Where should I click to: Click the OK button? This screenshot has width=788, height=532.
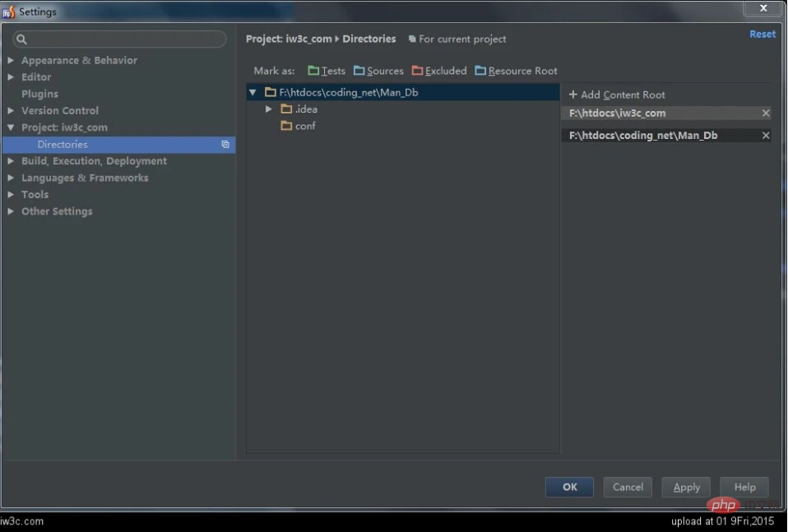click(569, 488)
